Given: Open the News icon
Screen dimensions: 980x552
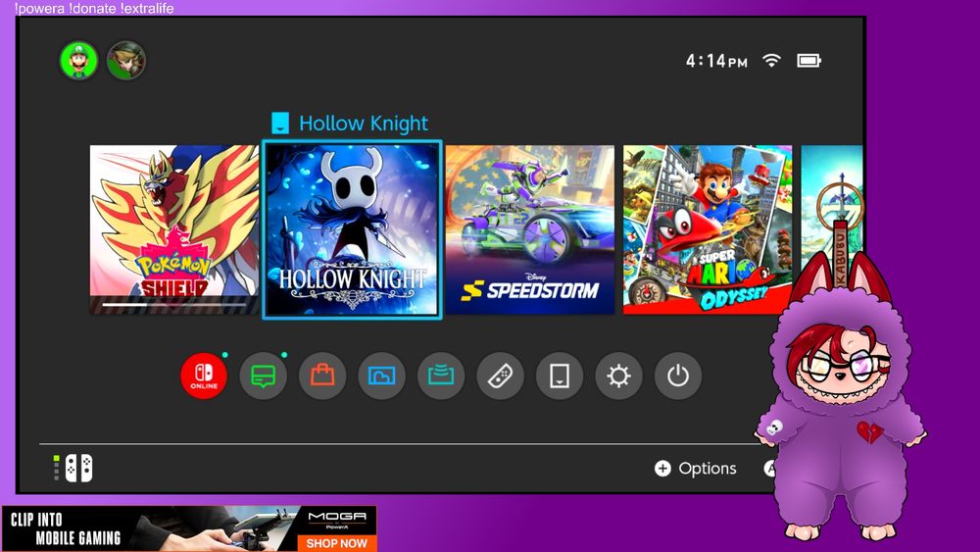Looking at the screenshot, I should pyautogui.click(x=263, y=376).
